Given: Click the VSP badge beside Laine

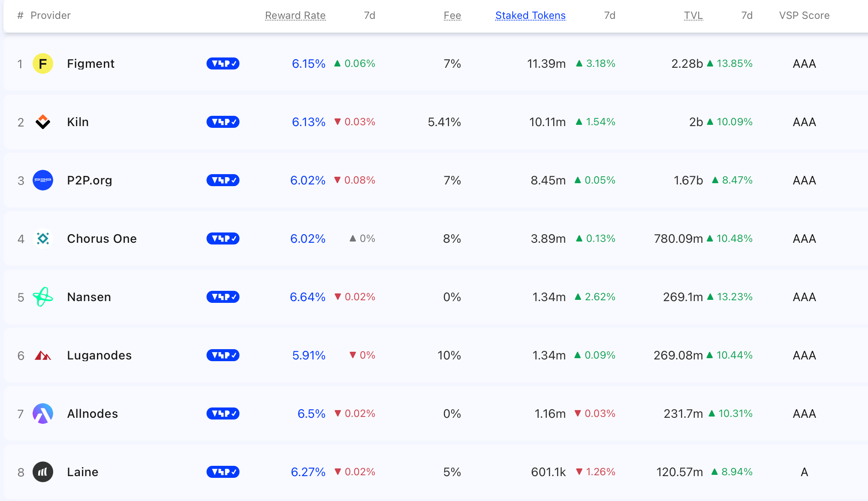Looking at the screenshot, I should tap(223, 472).
